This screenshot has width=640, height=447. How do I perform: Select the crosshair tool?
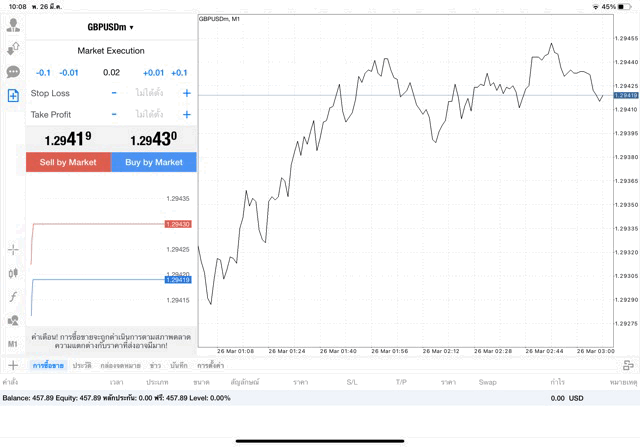tap(13, 249)
